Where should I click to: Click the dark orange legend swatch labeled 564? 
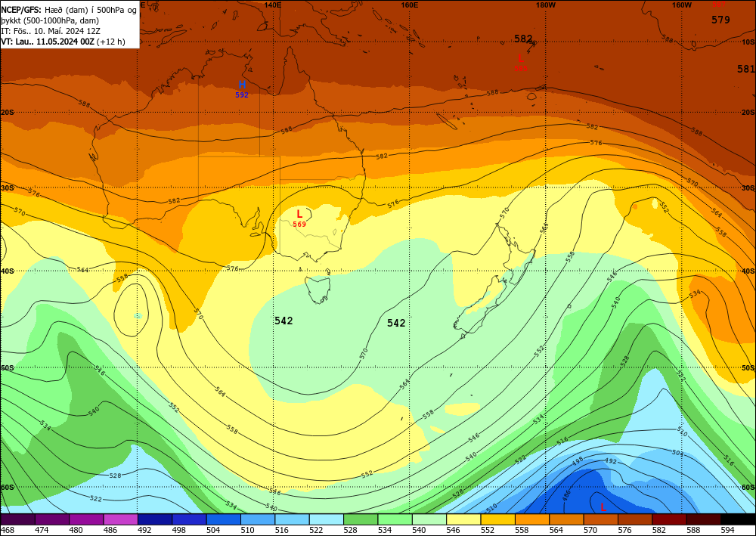(x=565, y=519)
